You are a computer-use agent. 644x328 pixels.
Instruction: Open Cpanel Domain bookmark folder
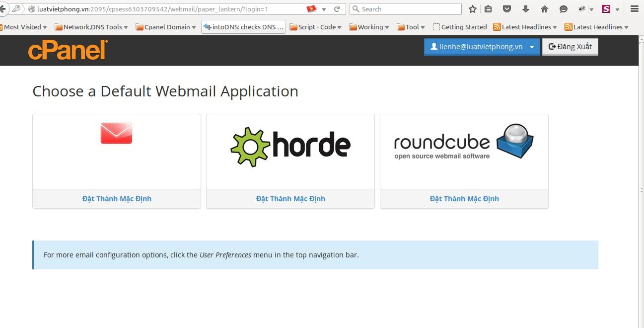click(x=166, y=27)
